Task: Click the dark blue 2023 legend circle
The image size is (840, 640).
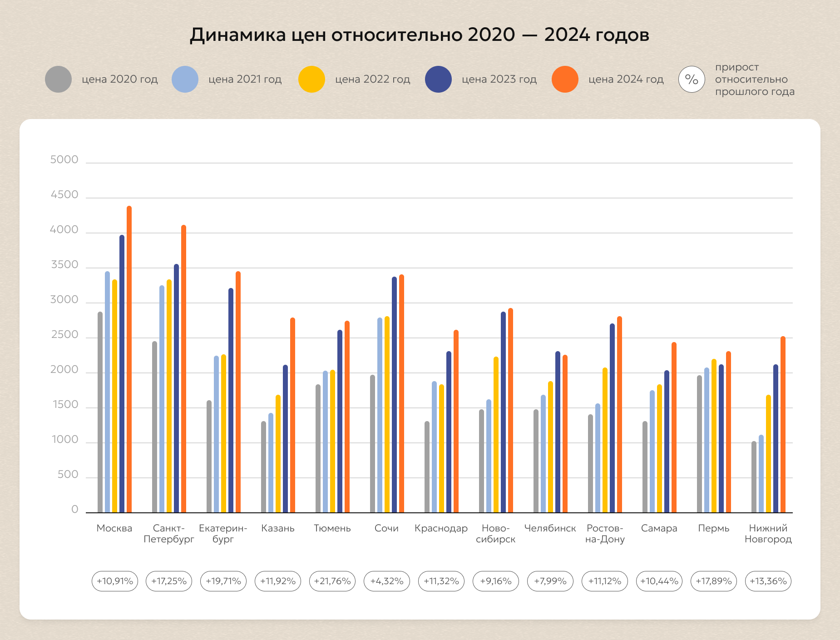Action: 438,79
